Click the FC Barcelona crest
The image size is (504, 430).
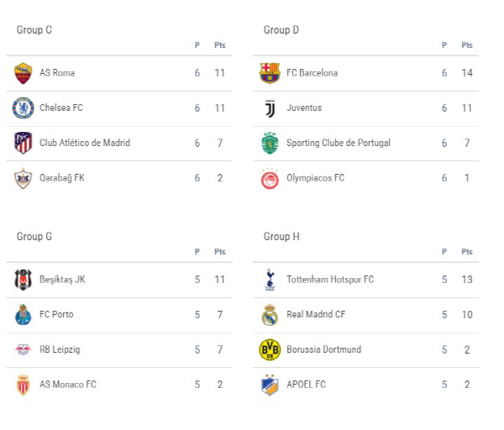click(x=270, y=73)
